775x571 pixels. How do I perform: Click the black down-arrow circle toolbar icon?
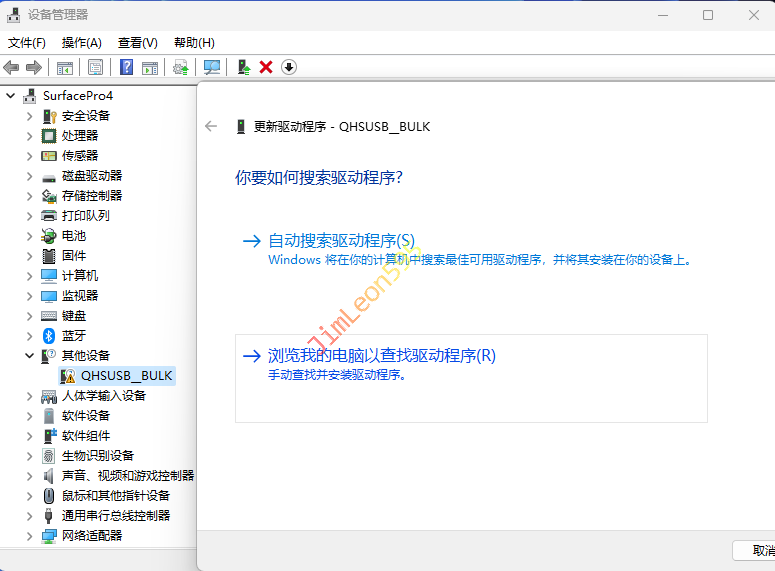click(x=289, y=67)
